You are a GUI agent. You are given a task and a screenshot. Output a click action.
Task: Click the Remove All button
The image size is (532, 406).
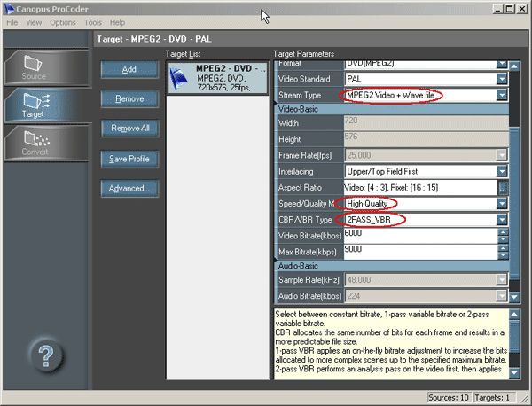pyautogui.click(x=129, y=129)
